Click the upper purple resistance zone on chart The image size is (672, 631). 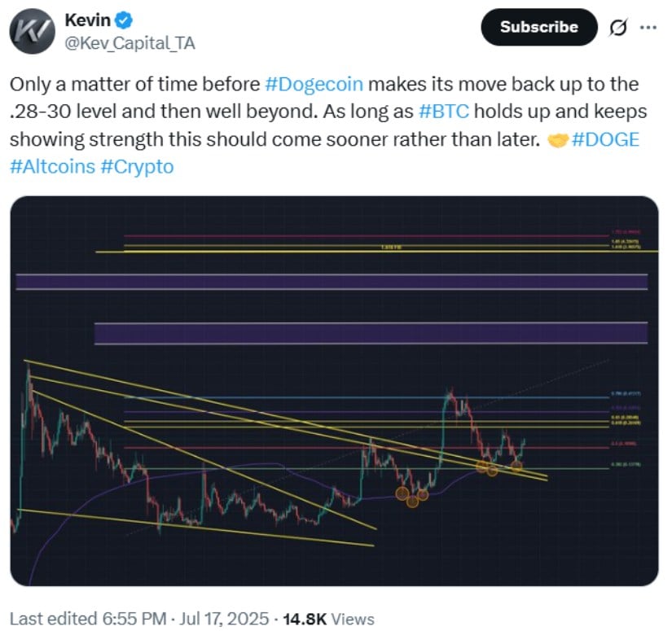click(332, 282)
